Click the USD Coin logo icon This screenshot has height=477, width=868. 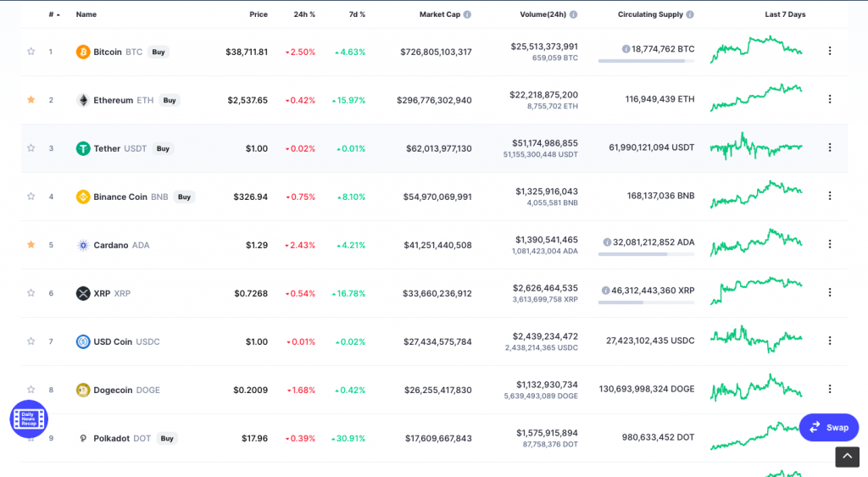point(83,341)
